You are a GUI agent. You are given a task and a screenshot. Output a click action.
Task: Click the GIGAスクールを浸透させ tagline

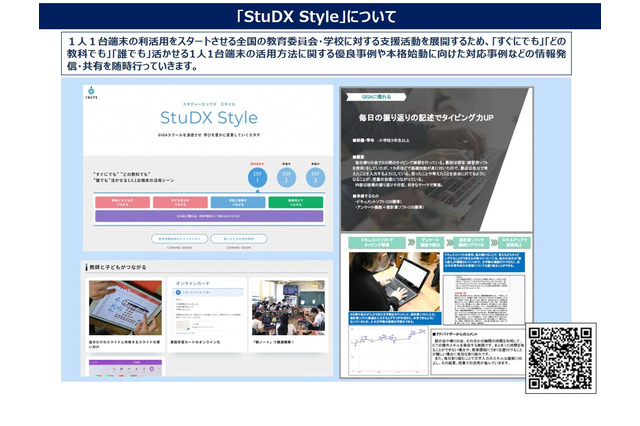[x=209, y=135]
